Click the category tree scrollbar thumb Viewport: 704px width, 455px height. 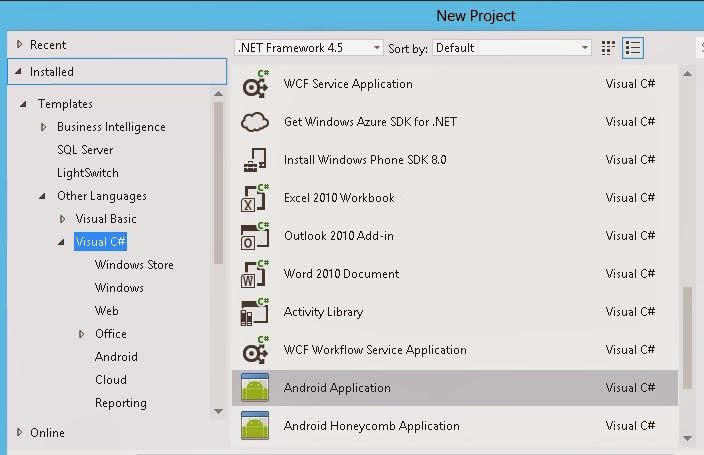[218, 183]
